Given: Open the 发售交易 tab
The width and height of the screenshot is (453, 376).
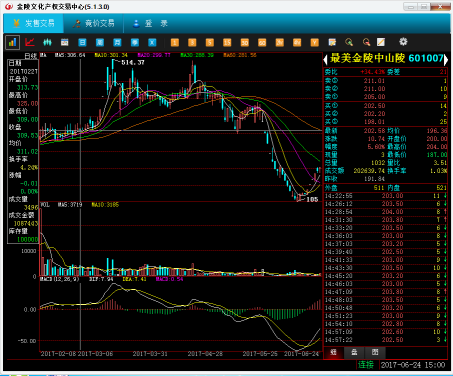Looking at the screenshot, I should click(33, 23).
